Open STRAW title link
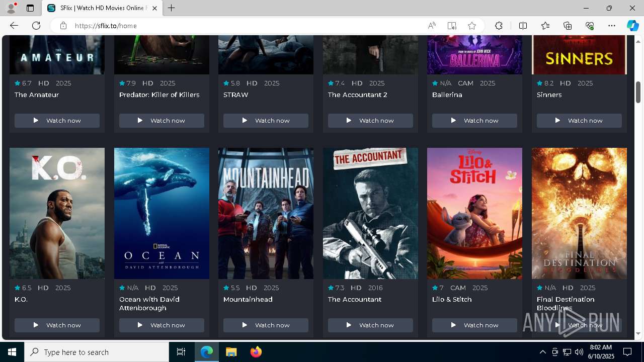 click(236, 95)
